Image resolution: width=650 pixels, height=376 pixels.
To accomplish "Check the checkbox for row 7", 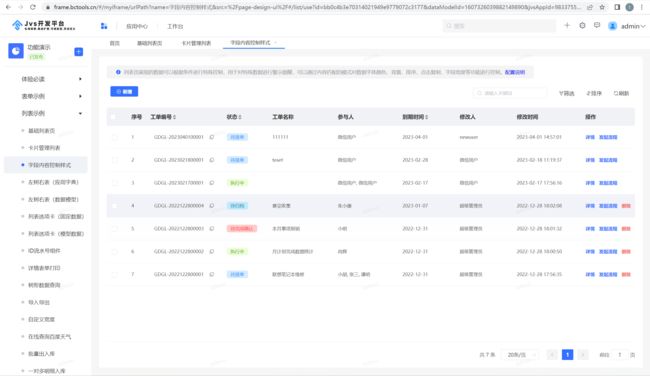I will click(114, 274).
